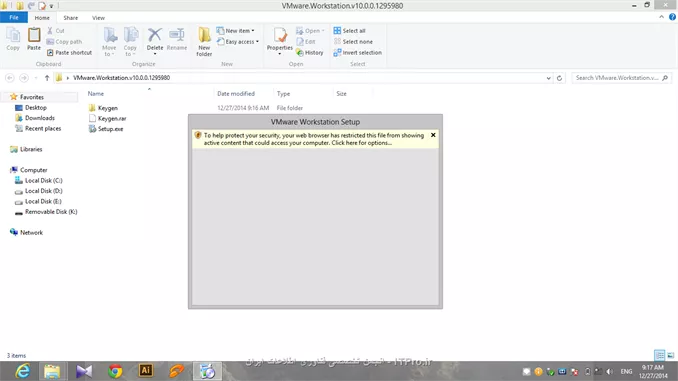Switch to the Share ribbon tab
This screenshot has height=381, width=678.
(70, 18)
